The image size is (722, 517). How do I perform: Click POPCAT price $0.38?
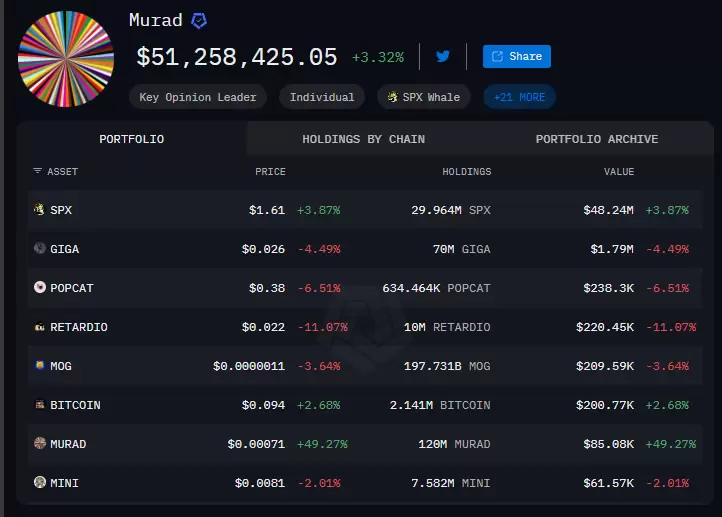[x=267, y=288]
